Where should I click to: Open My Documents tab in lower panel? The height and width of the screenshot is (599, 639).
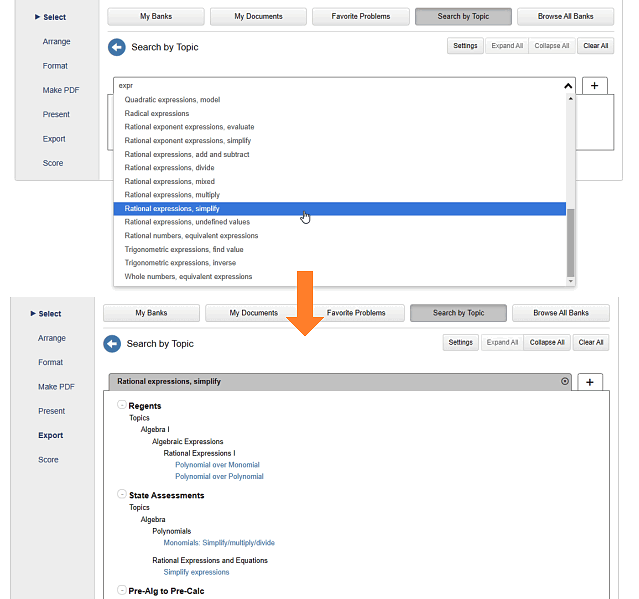253,313
